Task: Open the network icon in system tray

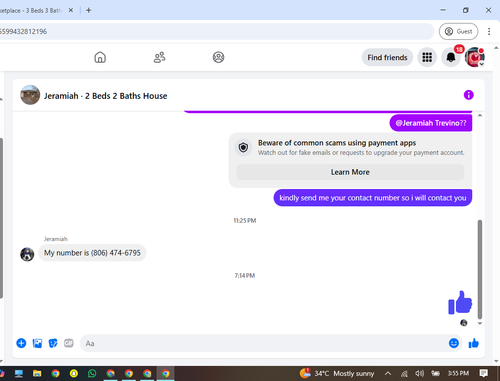Action: tap(404, 374)
